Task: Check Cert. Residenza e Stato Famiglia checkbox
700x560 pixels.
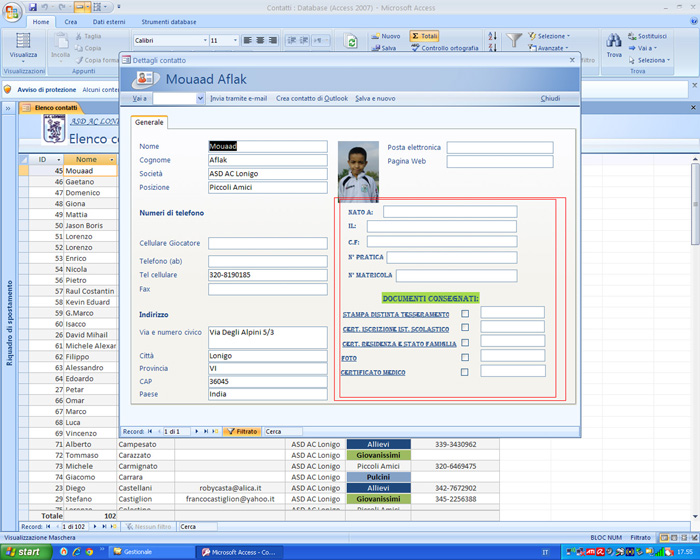Action: tap(465, 343)
